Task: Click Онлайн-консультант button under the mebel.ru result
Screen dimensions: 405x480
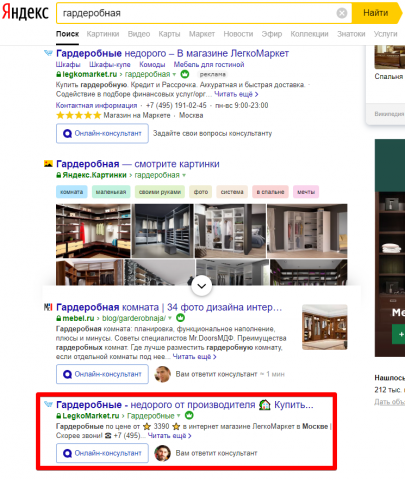Action: click(102, 374)
